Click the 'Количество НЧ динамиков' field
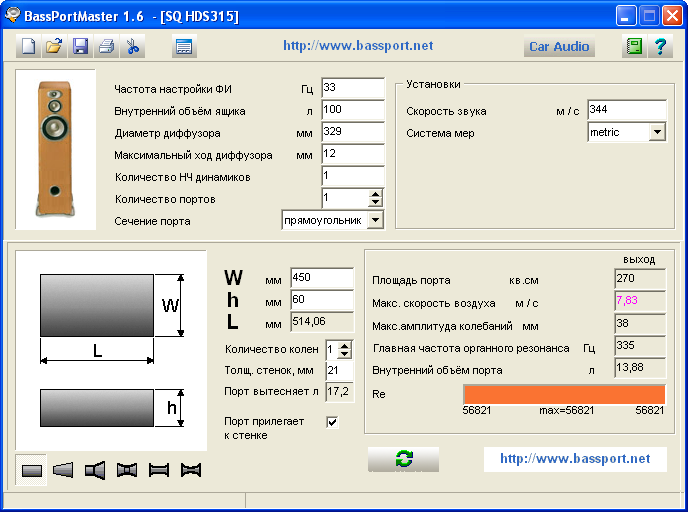688x512 pixels. (x=353, y=175)
